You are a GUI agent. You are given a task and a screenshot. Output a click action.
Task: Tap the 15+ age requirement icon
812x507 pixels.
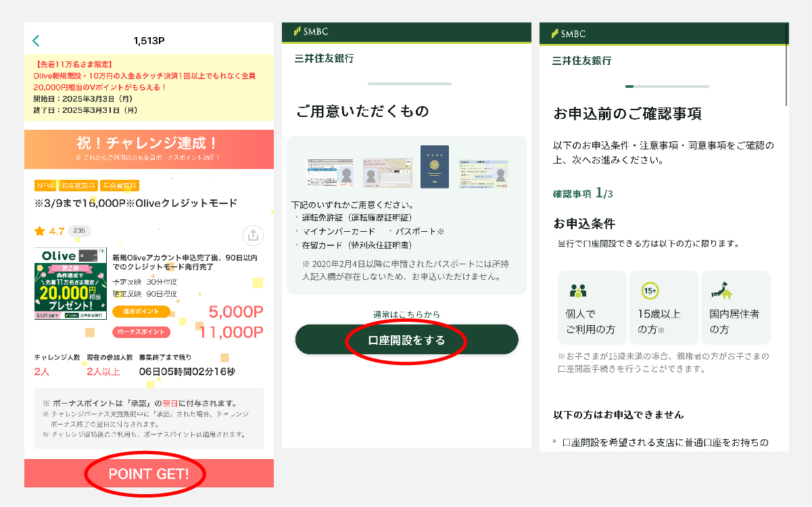click(x=649, y=291)
